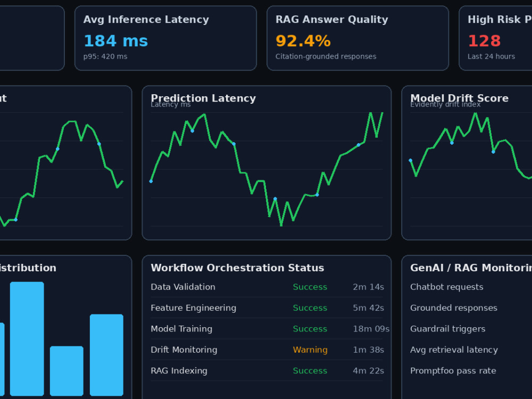Viewport: 532px width, 399px height.
Task: Click the Prediction Latency chart title
Action: [203, 98]
